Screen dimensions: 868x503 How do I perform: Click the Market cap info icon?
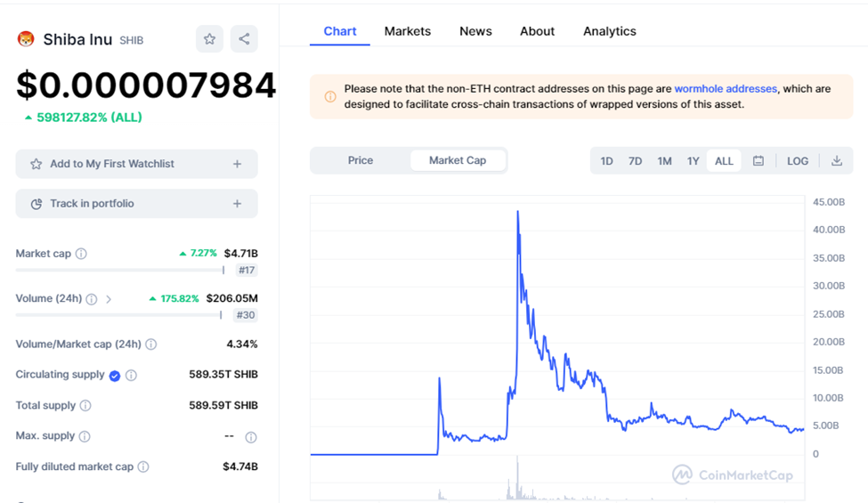click(81, 254)
